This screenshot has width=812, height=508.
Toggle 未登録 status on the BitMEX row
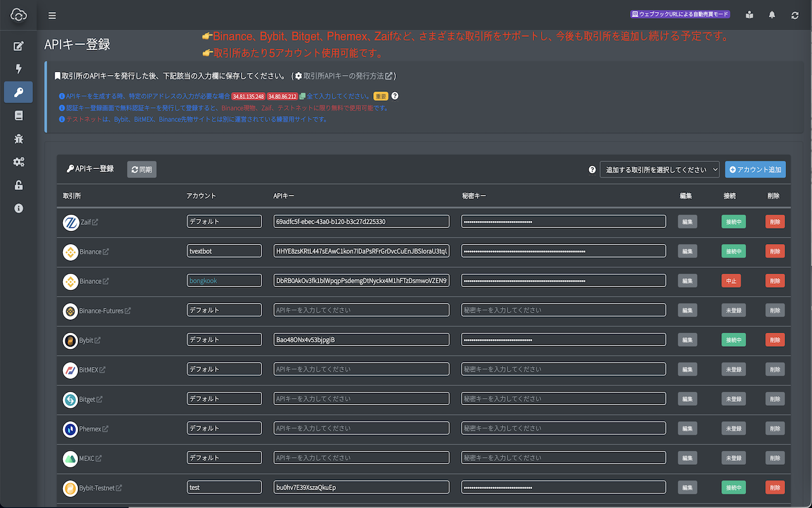[x=733, y=369]
